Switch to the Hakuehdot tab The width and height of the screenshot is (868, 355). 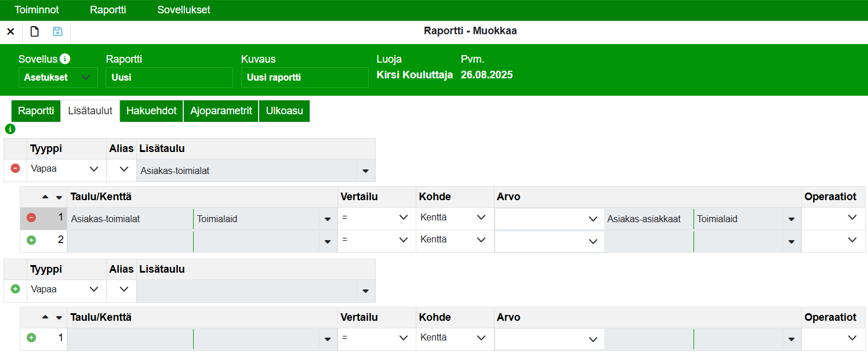pyautogui.click(x=151, y=111)
